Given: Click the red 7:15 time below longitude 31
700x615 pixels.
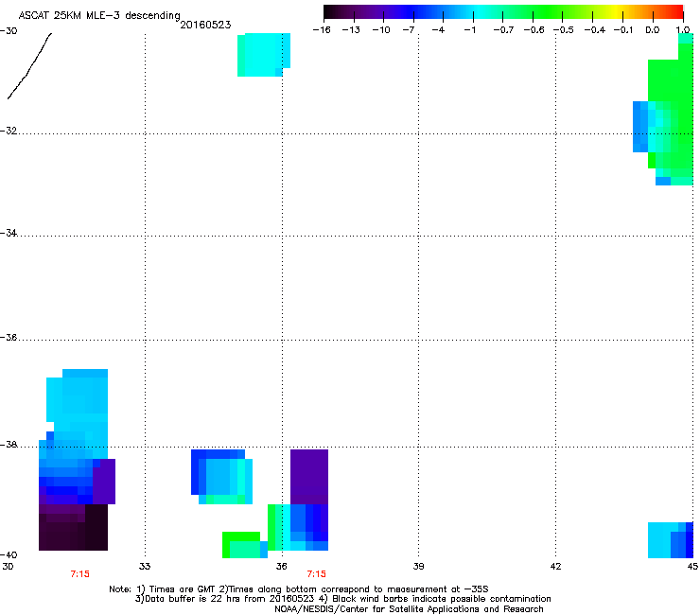Looking at the screenshot, I should click(x=79, y=574).
